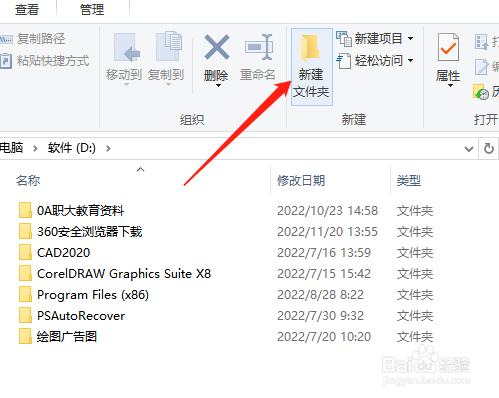499x398 pixels.
Task: Click 文件夹 type cell of PSAutoRecover row
Action: pos(415,316)
